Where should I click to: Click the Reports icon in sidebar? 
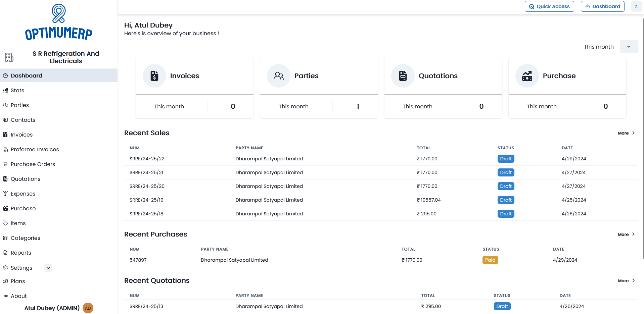(5, 253)
